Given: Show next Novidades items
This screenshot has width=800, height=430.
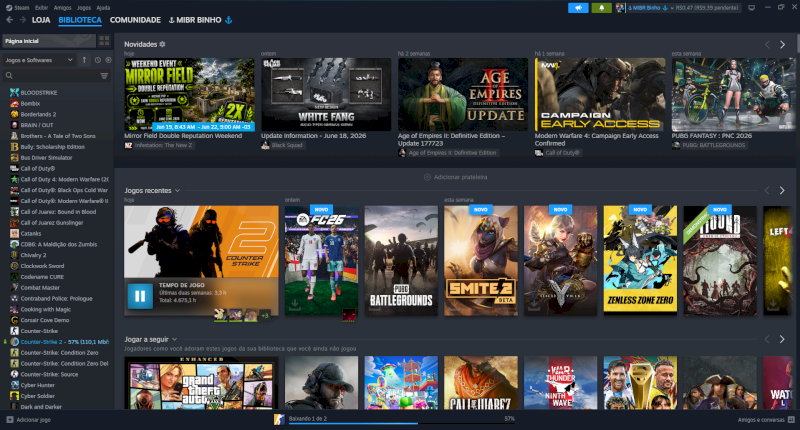Looking at the screenshot, I should (782, 45).
